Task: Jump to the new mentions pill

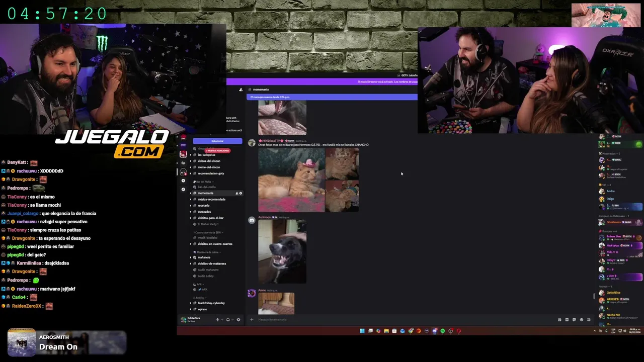Action: click(x=217, y=151)
